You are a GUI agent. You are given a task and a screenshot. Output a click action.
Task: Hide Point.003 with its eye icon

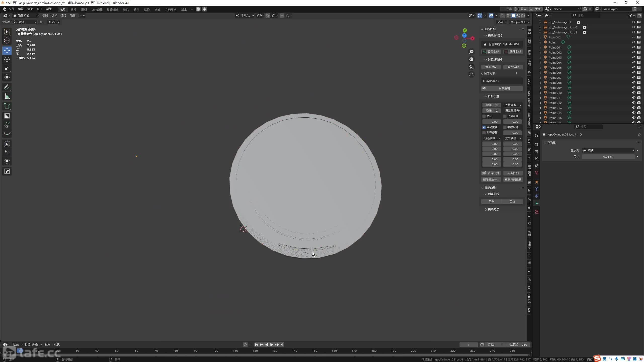click(634, 57)
